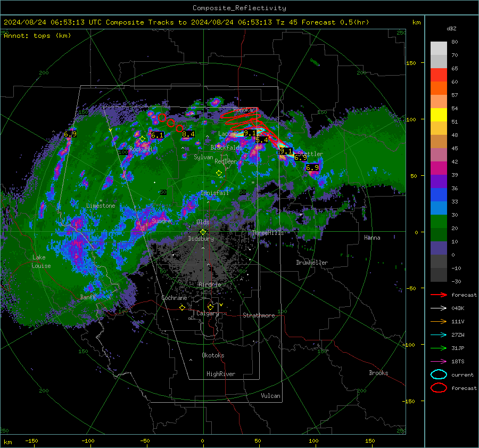The image size is (479, 448).
Task: Click the storm top label 5.4
Action: pyautogui.click(x=262, y=140)
